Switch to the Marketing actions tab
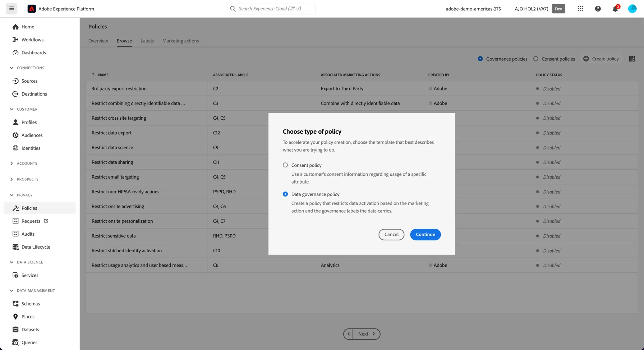The image size is (644, 350). pos(180,41)
